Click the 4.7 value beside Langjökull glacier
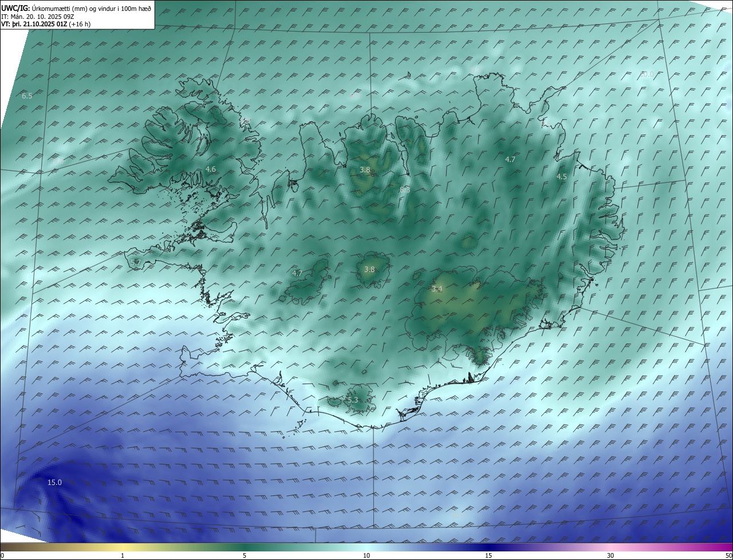Screen dimensions: 733x560 [x=297, y=273]
